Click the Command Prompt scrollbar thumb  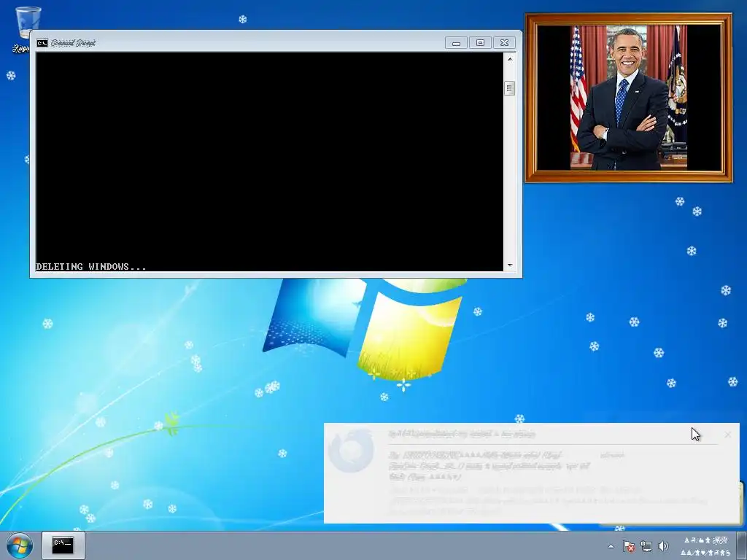(x=510, y=88)
